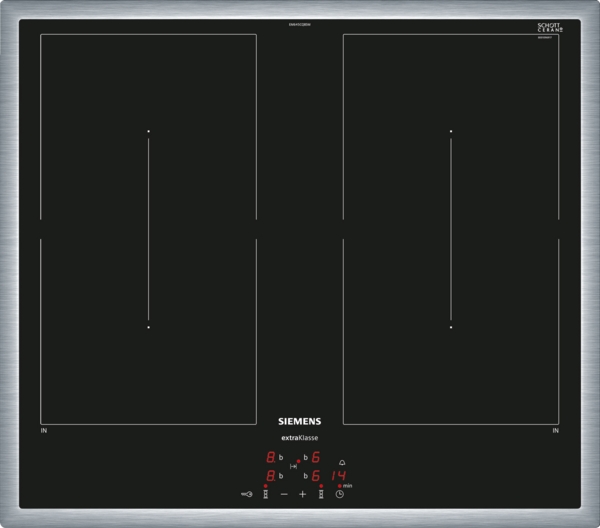This screenshot has width=600, height=528.
Task: Tap the plus symbol to raise power
Action: coord(303,494)
